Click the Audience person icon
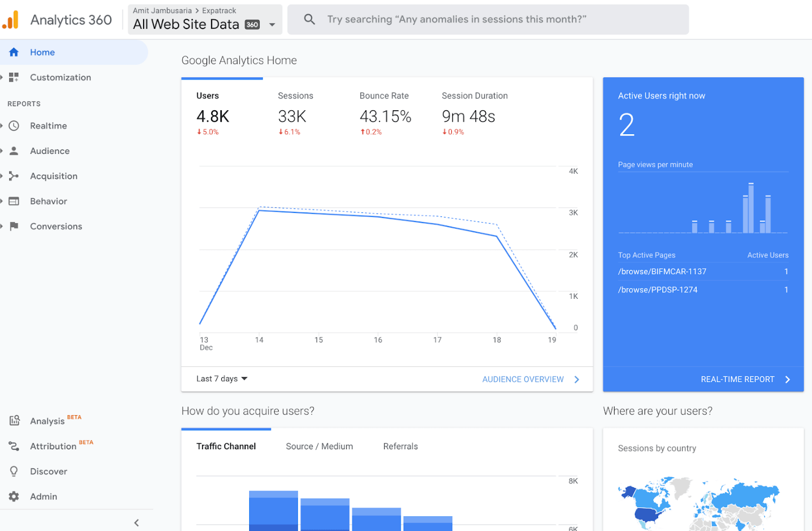 14,151
